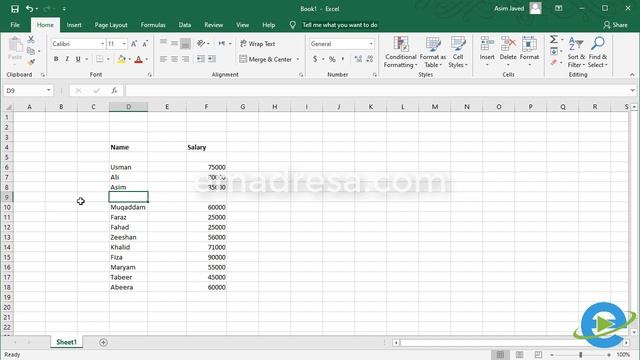
Task: Add a new sheet with the plus button
Action: pyautogui.click(x=103, y=342)
